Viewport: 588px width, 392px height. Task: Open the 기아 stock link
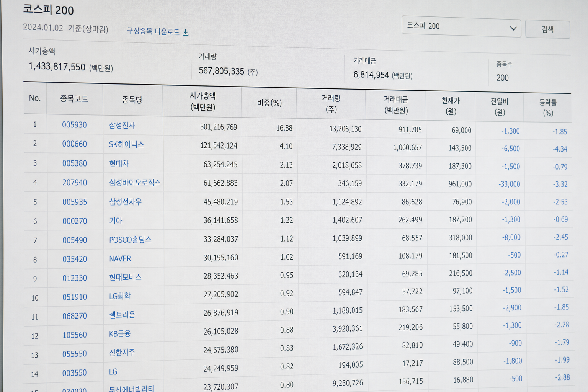pyautogui.click(x=116, y=220)
